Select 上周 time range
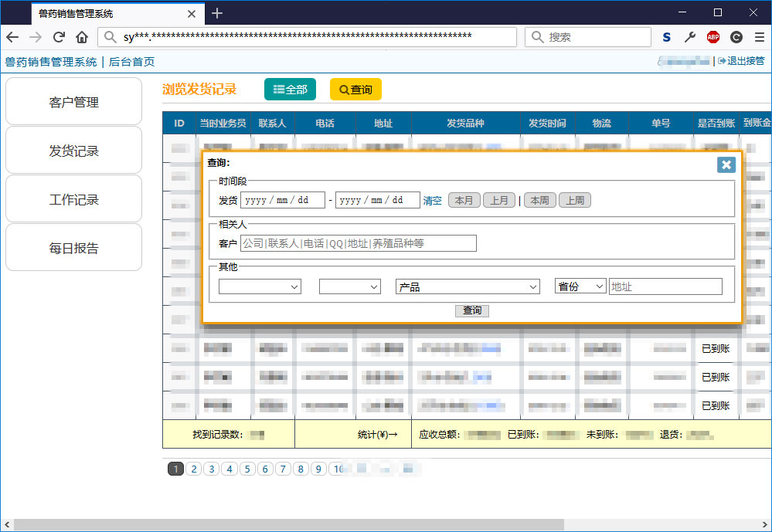Screen dimensions: 772x532 tap(575, 200)
